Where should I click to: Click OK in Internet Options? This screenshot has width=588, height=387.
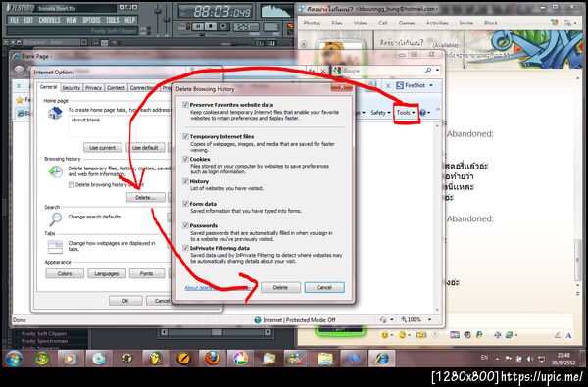[x=125, y=301]
